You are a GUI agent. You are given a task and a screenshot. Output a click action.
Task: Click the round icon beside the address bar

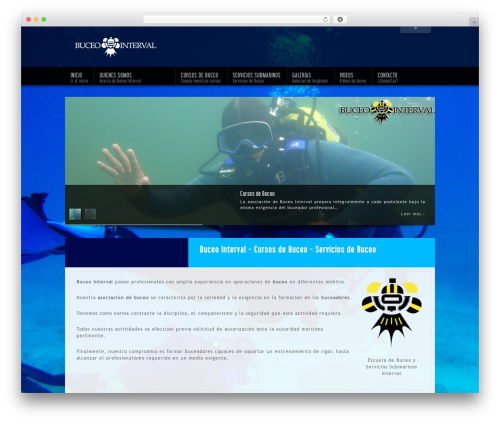[340, 19]
